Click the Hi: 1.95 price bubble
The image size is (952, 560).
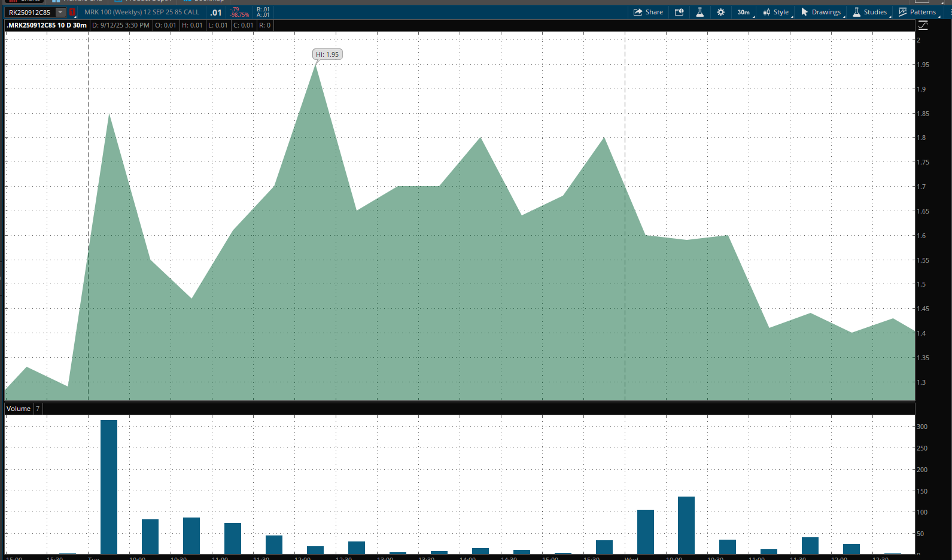click(327, 54)
